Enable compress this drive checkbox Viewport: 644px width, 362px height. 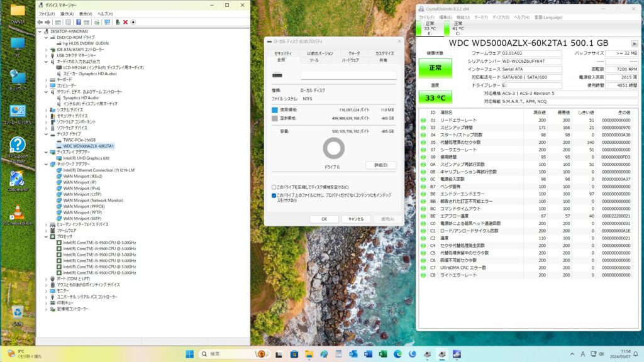click(274, 187)
